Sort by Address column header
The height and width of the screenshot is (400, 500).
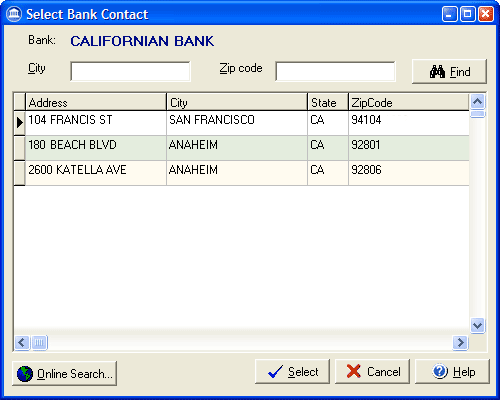tap(96, 102)
